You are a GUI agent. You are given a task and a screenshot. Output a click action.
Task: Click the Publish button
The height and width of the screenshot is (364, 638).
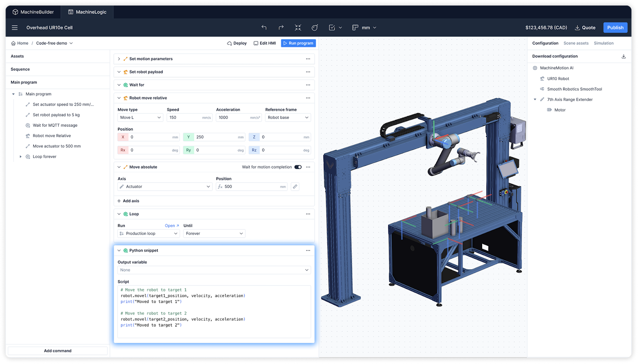(615, 28)
